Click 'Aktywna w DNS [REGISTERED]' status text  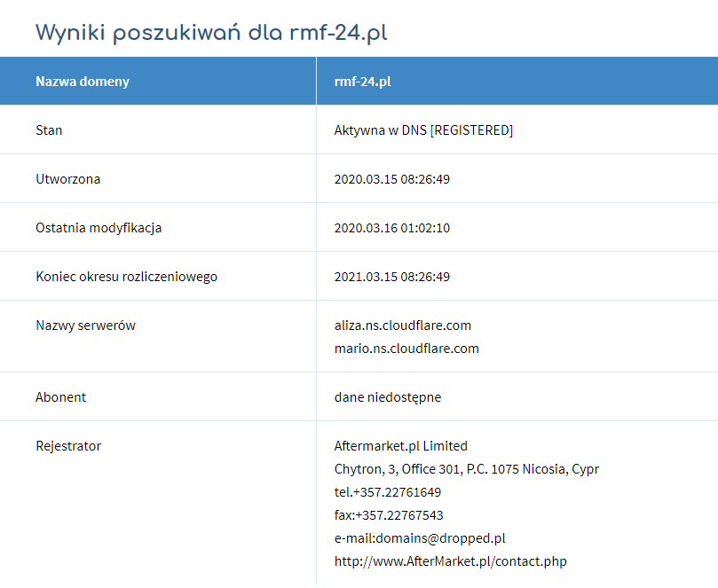(423, 130)
